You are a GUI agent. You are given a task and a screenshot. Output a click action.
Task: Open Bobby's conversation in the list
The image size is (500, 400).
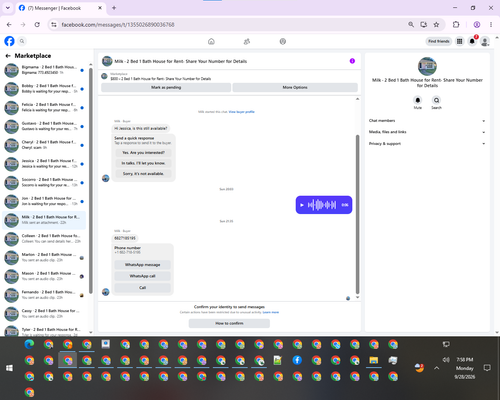pyautogui.click(x=44, y=89)
